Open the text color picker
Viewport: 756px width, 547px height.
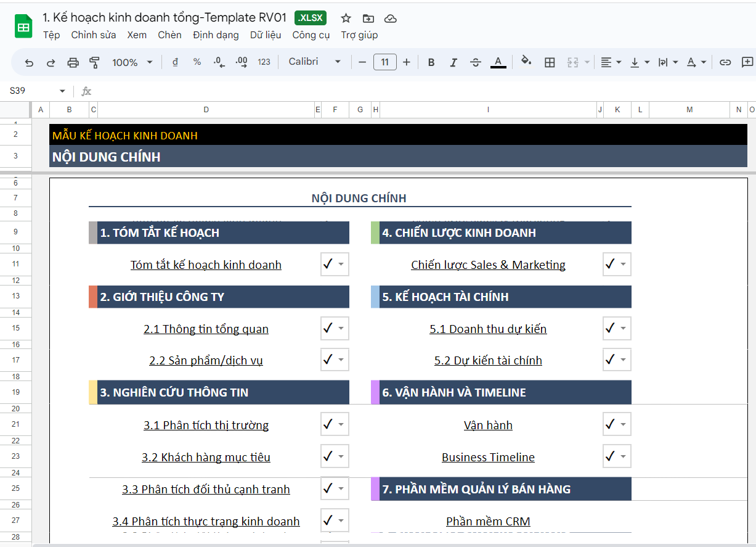click(x=498, y=62)
